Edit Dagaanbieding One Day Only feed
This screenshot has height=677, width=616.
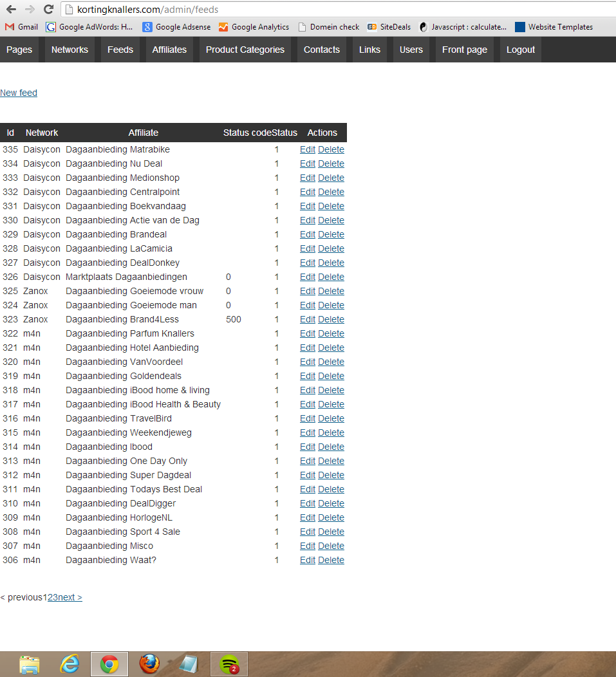click(x=308, y=461)
